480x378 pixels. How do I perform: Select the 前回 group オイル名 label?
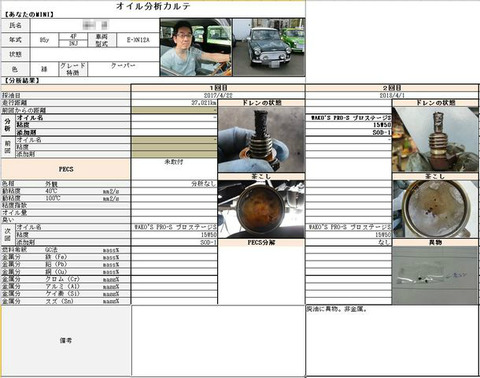73,140
